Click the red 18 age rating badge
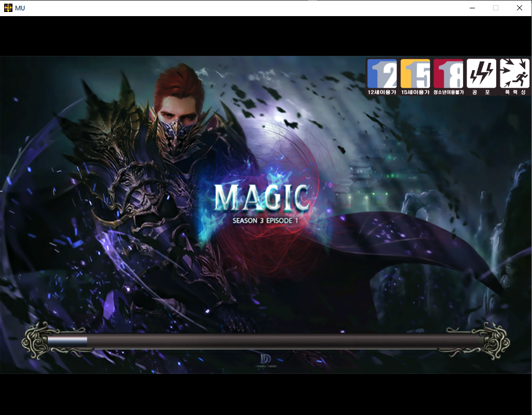The image size is (532, 415). point(448,74)
